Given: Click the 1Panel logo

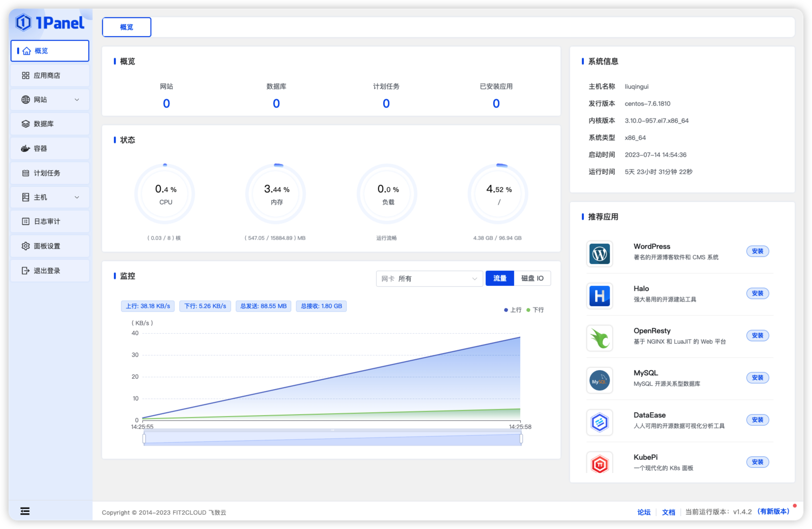Looking at the screenshot, I should tap(50, 23).
